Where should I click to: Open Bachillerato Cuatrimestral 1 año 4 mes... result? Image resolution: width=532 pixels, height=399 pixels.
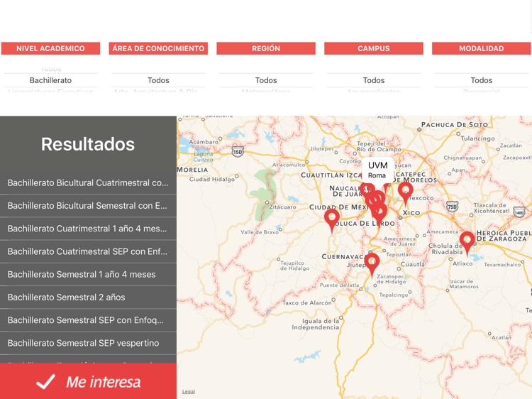coord(88,229)
